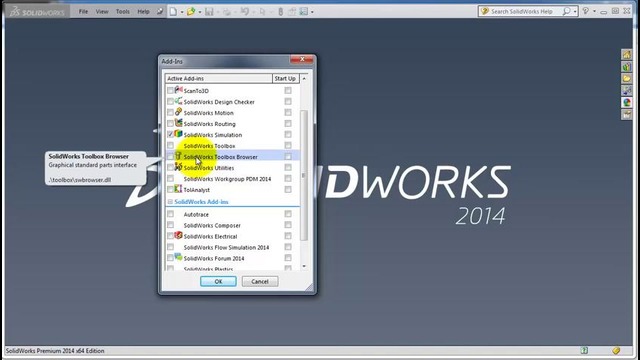The image size is (640, 360).
Task: Open the File Explorer task pane icon
Action: point(627,78)
